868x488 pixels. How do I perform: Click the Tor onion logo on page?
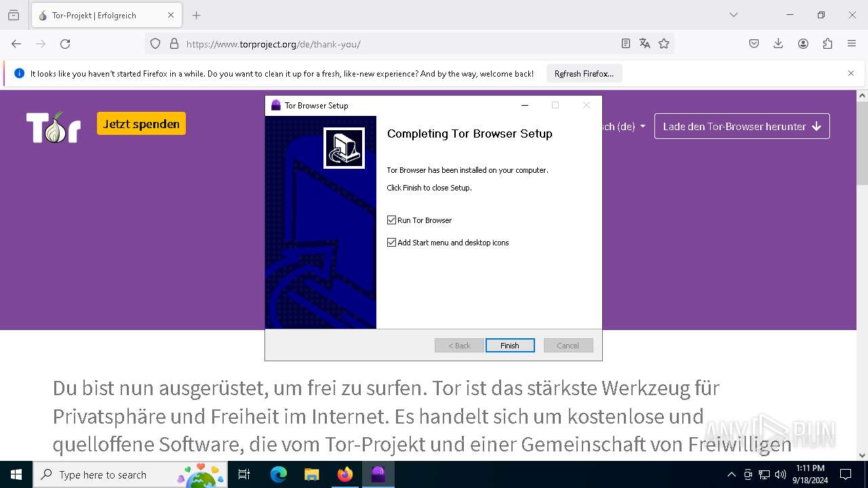(x=54, y=127)
